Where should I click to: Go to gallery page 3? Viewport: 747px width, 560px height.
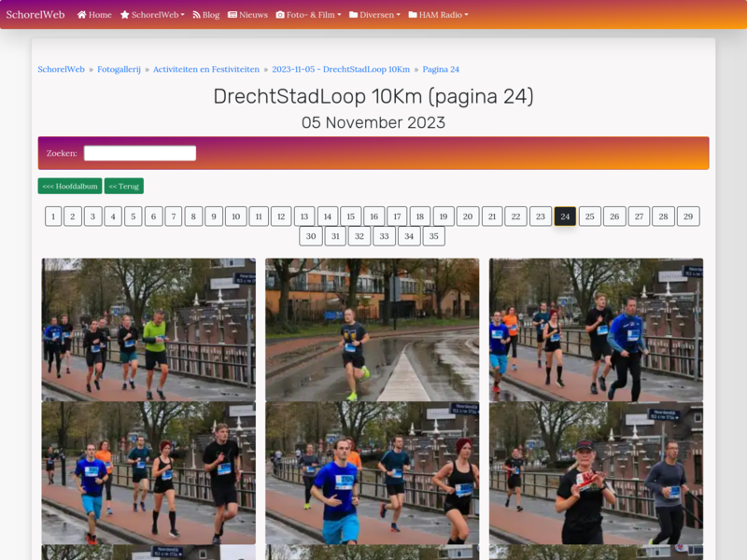click(x=92, y=217)
